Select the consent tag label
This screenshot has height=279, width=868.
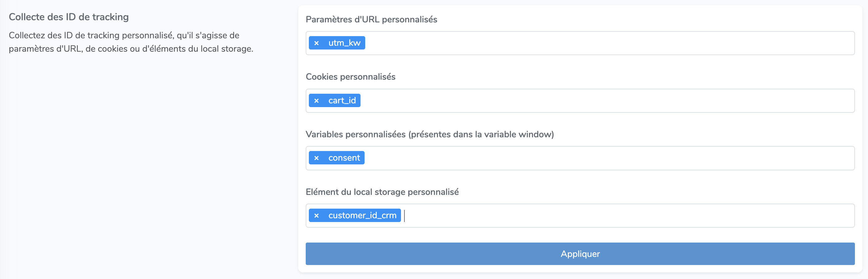tap(344, 158)
